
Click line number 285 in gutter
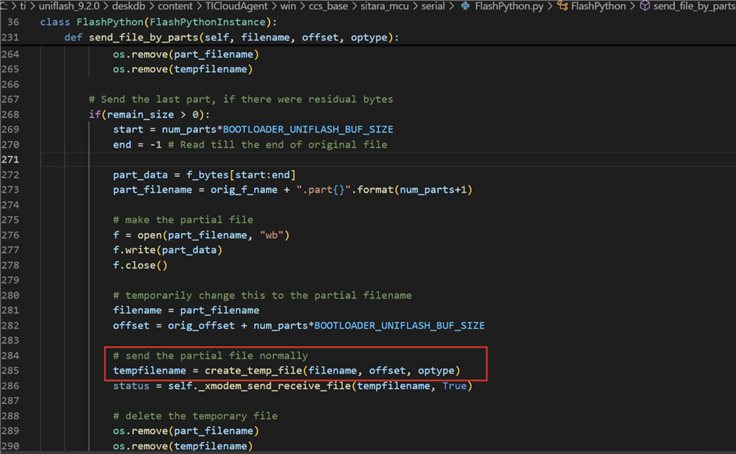10,370
